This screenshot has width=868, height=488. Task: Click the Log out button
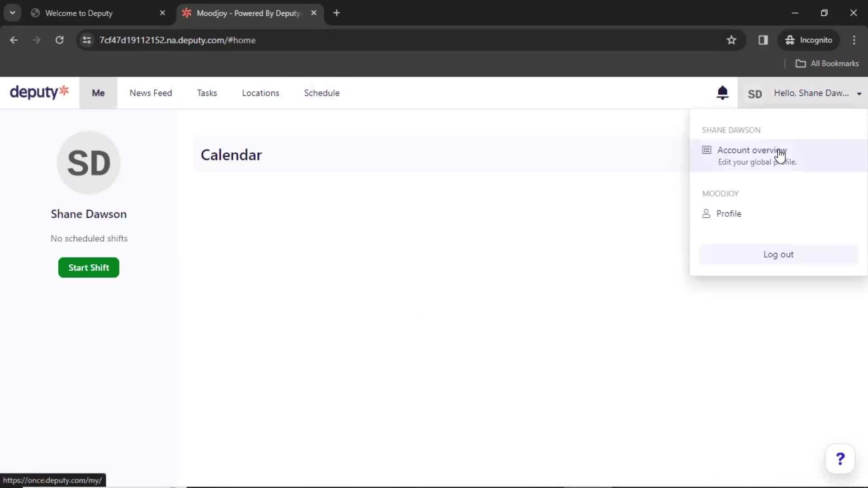(x=778, y=254)
